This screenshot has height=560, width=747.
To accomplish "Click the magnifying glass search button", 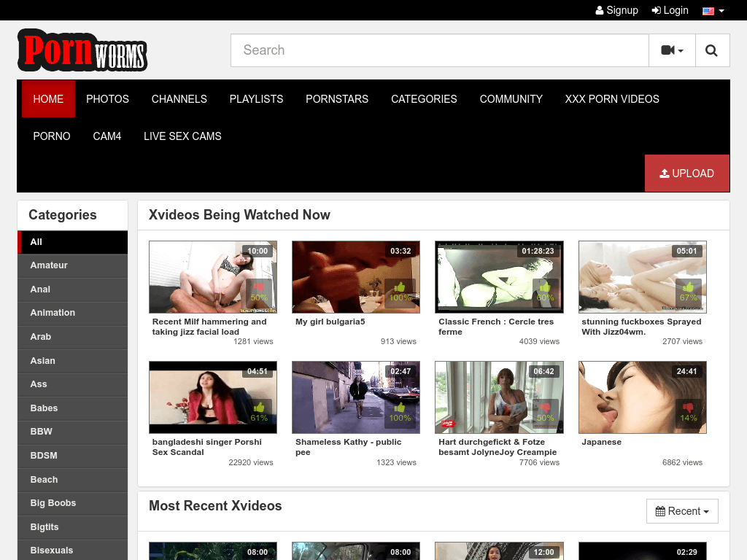I will 712,50.
